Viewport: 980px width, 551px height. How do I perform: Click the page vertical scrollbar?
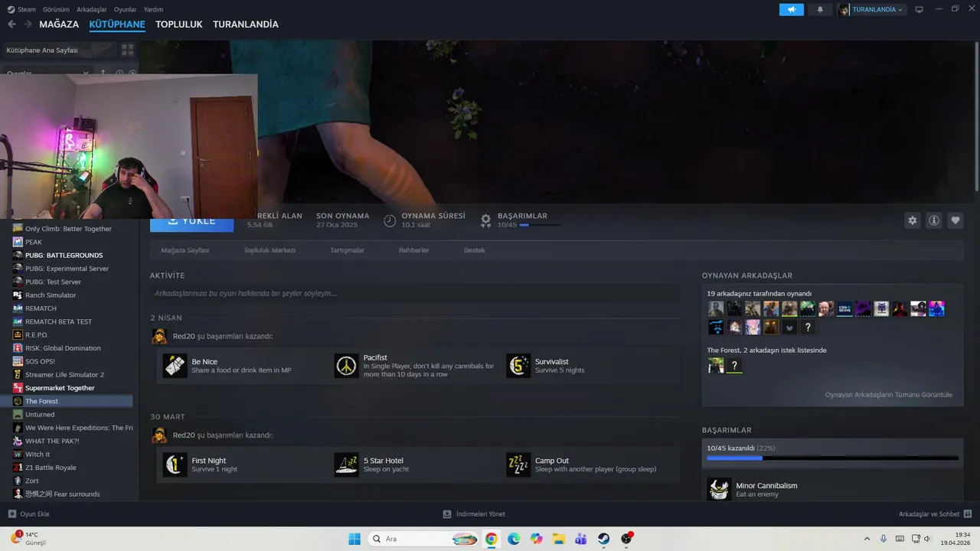click(x=976, y=115)
